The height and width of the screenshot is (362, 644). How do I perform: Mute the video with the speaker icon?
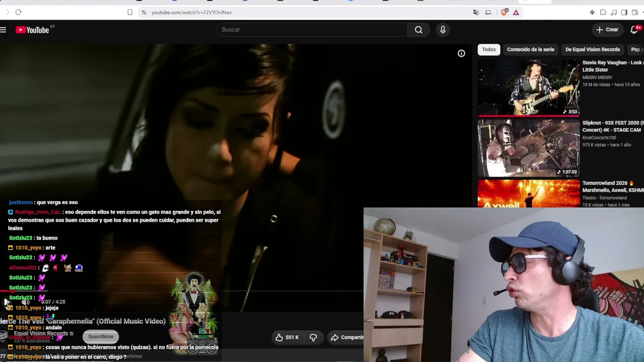point(25,302)
